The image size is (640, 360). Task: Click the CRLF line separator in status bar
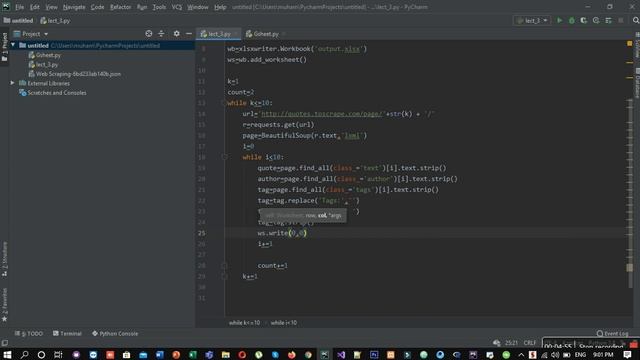tap(529, 343)
